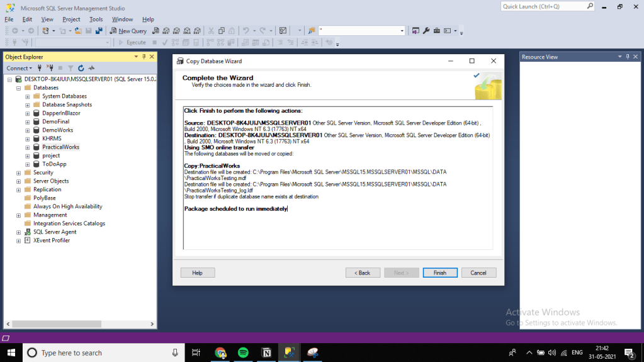Viewport: 644px width, 362px height.
Task: Open Chrome from the Windows taskbar
Action: point(220,353)
